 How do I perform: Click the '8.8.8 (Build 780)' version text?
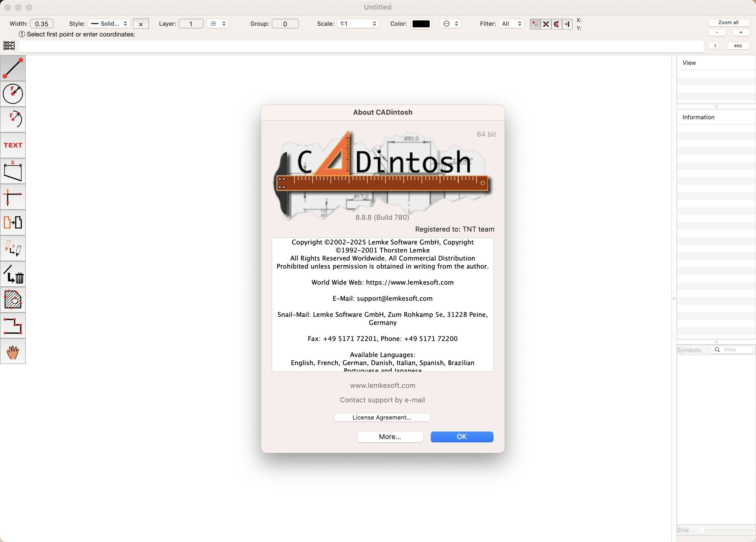382,217
